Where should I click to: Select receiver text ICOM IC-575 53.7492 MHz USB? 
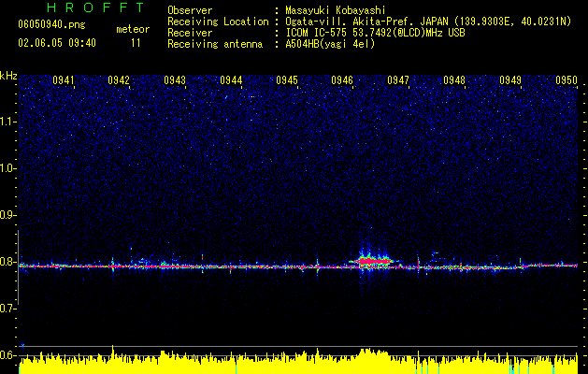click(x=375, y=33)
